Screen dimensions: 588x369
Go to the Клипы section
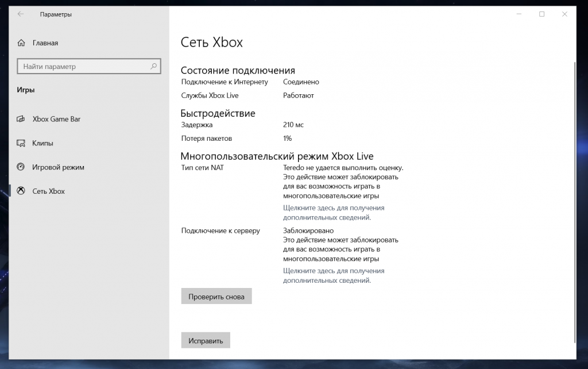click(x=42, y=143)
